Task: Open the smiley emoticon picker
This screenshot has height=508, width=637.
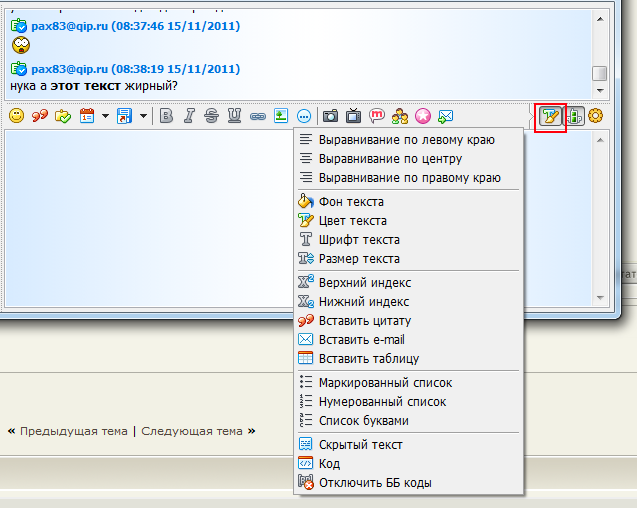Action: (x=17, y=116)
